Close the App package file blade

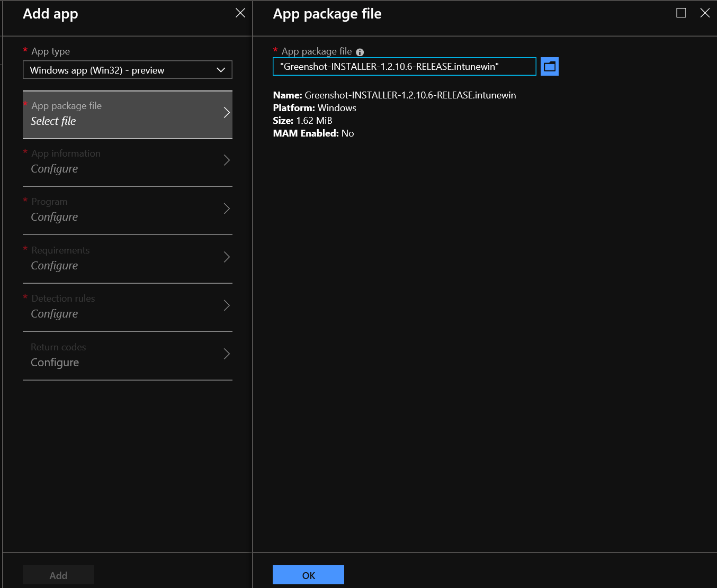pos(705,13)
